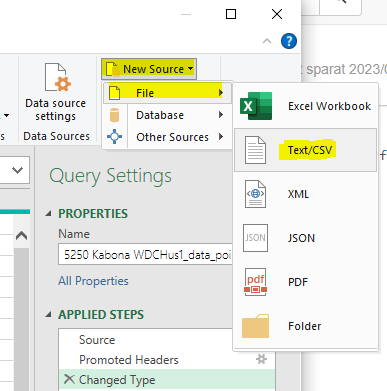
Task: Select Excel Workbook icon in File submenu
Action: (x=256, y=106)
